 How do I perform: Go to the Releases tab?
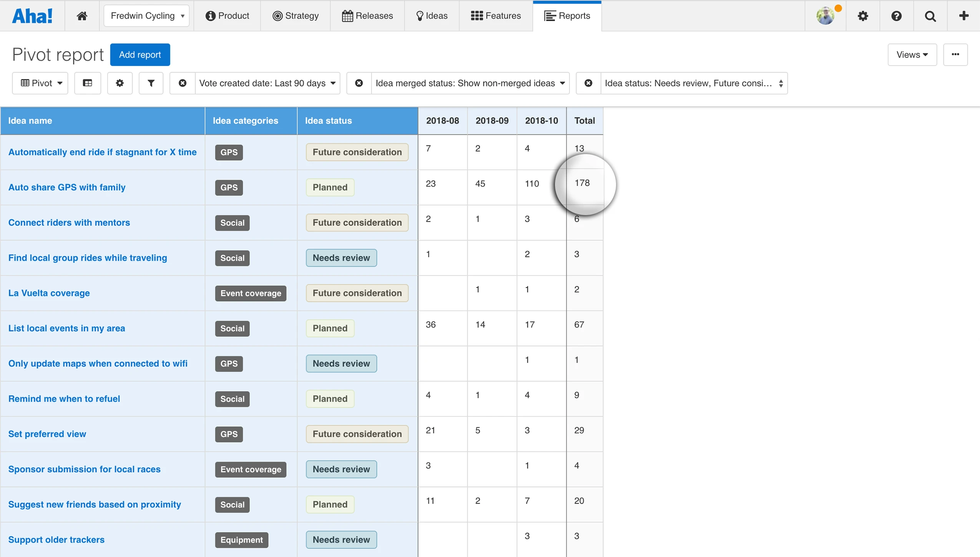tap(367, 16)
